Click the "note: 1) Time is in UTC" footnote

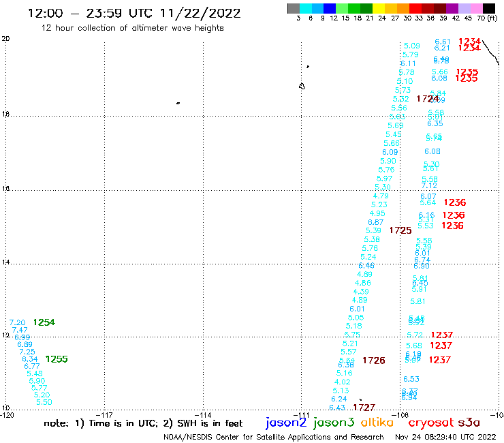pyautogui.click(x=101, y=423)
